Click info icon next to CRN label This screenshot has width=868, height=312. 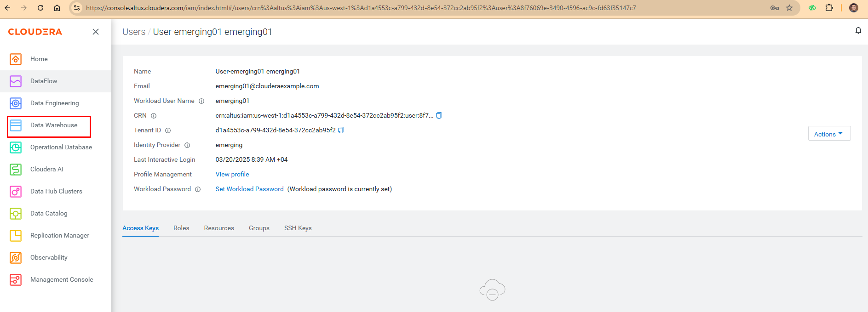point(154,116)
